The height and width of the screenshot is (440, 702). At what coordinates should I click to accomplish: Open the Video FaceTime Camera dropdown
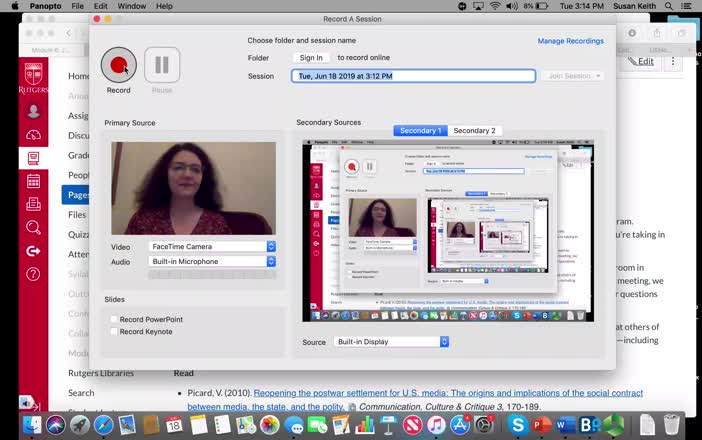click(x=212, y=246)
